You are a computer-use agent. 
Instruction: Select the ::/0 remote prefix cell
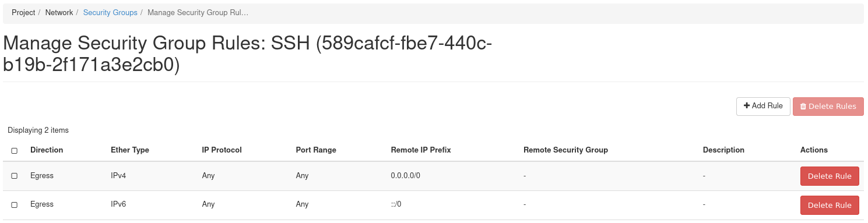(396, 204)
